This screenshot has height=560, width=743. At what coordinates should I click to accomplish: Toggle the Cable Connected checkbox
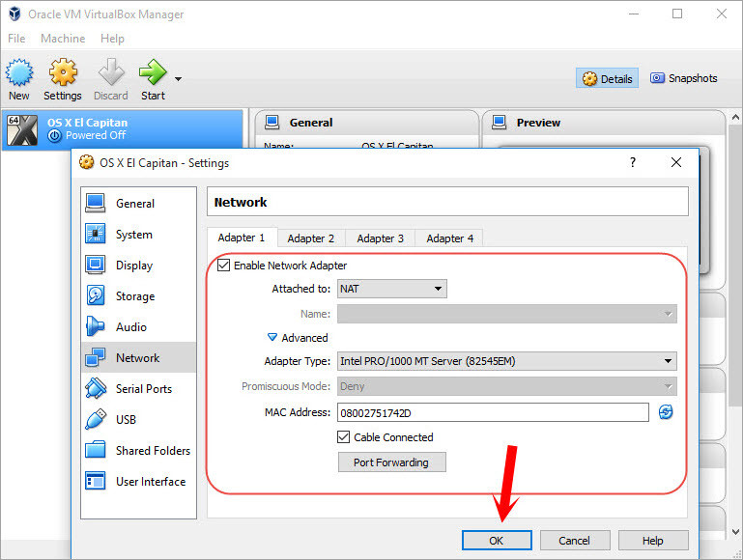pyautogui.click(x=344, y=437)
